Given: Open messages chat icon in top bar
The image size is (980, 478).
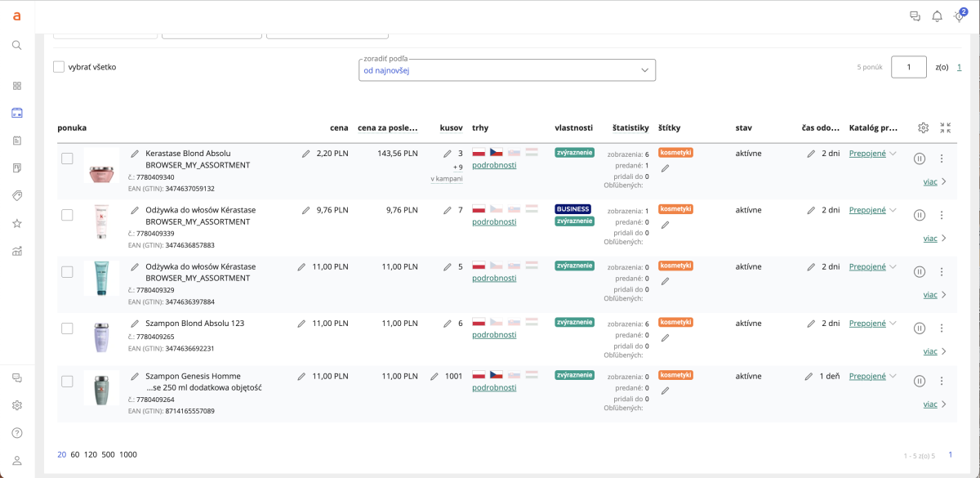Looking at the screenshot, I should pos(915,16).
